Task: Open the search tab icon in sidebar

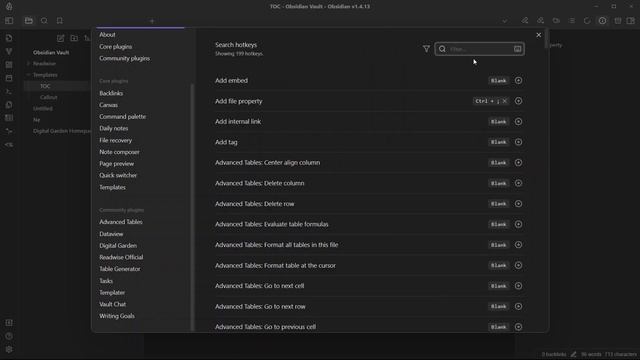Action: [x=44, y=21]
